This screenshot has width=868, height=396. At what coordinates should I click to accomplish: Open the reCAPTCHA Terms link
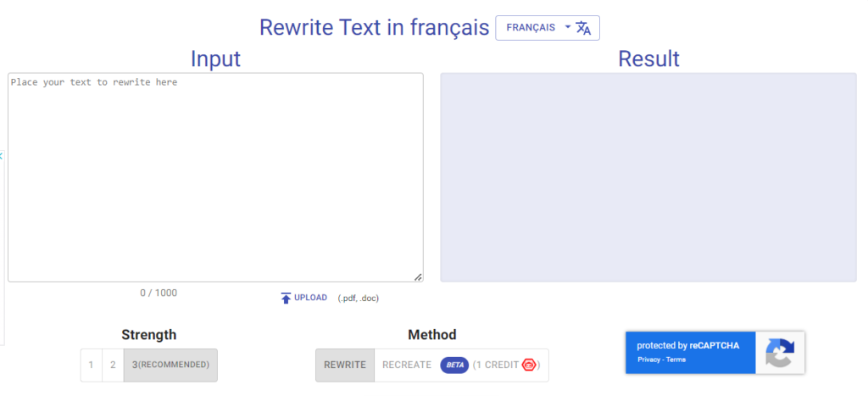coord(676,360)
